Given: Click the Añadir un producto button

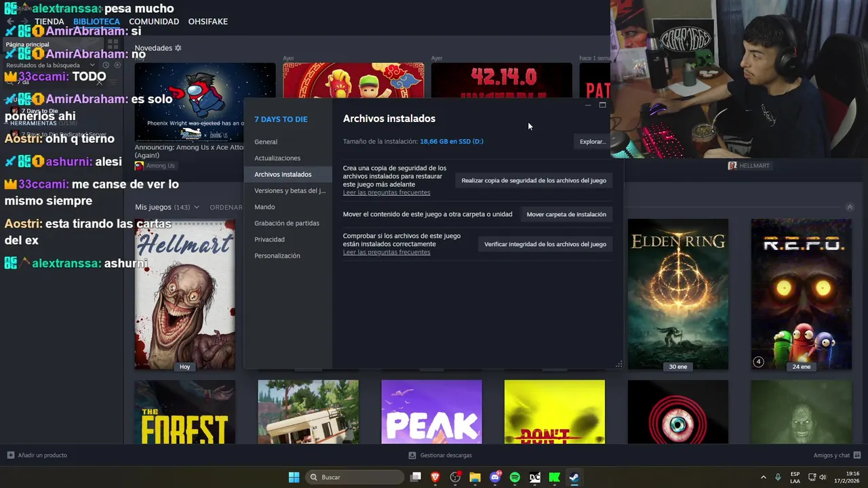Looking at the screenshot, I should (37, 455).
